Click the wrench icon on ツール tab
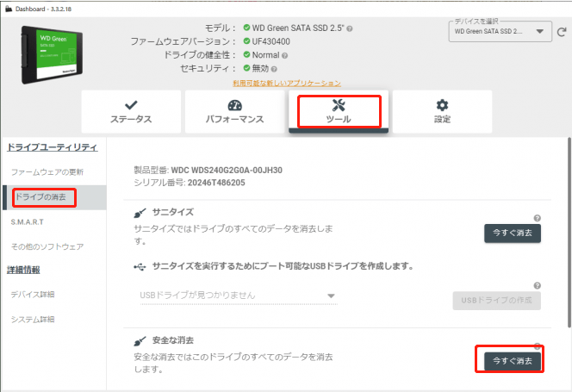This screenshot has width=572, height=392. pyautogui.click(x=339, y=105)
